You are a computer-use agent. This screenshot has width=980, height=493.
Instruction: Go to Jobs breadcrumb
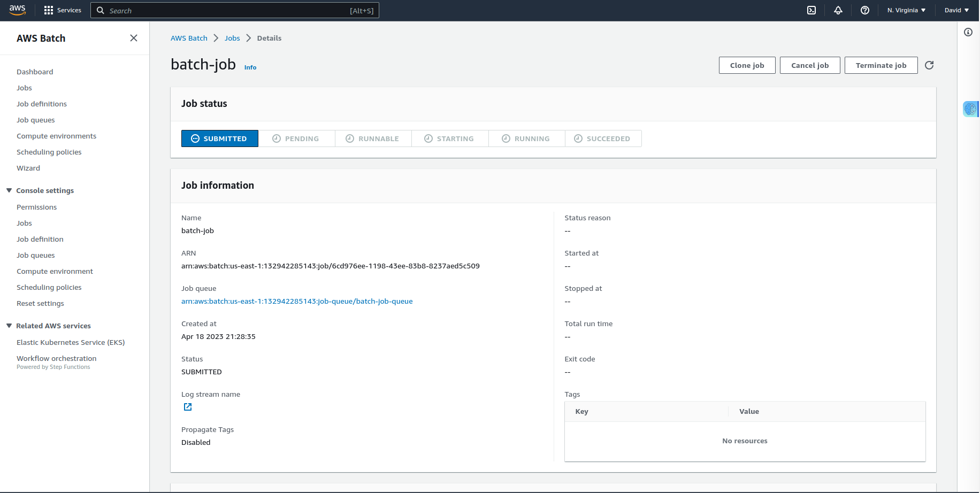(232, 38)
